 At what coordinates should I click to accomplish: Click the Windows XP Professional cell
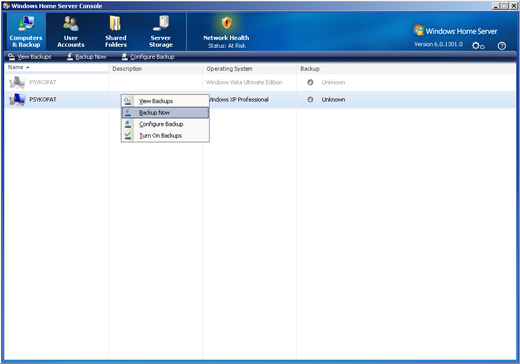[239, 99]
